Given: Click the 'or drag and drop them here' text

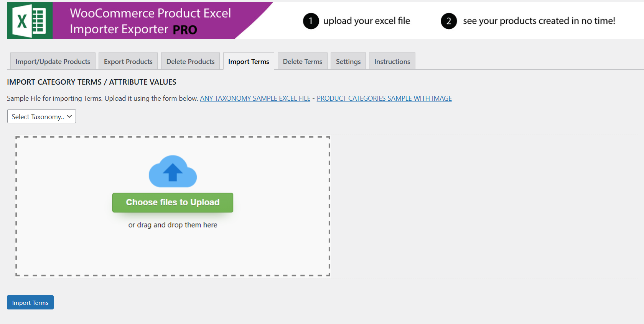Looking at the screenshot, I should coord(173,225).
